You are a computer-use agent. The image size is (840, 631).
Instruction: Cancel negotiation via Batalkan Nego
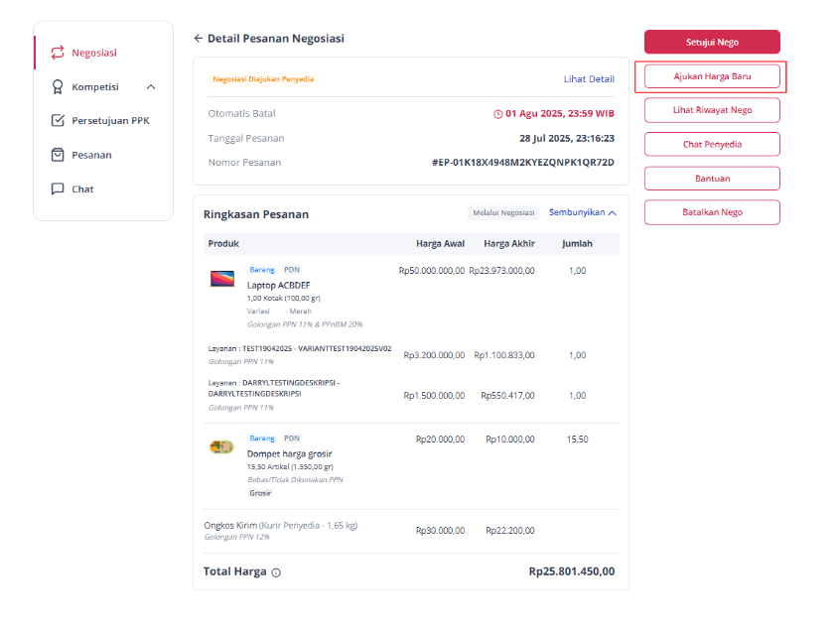pos(712,212)
